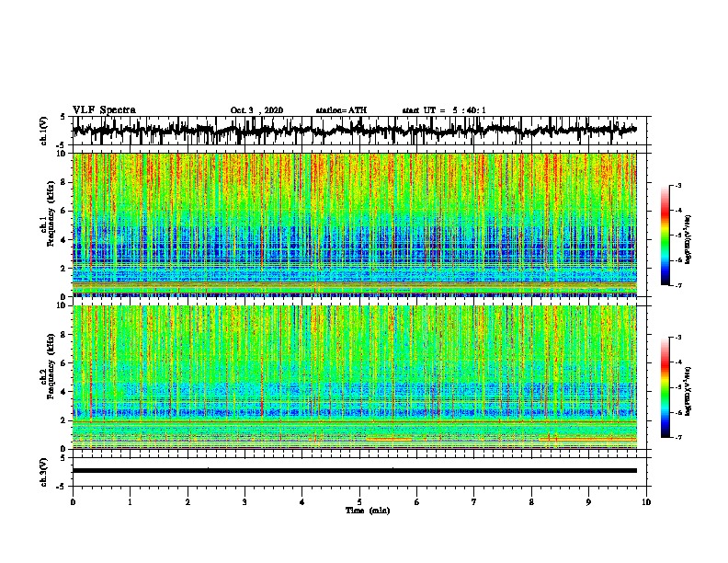
Task: Click the ch.2 frequency axis "4" tick
Action: click(65, 392)
